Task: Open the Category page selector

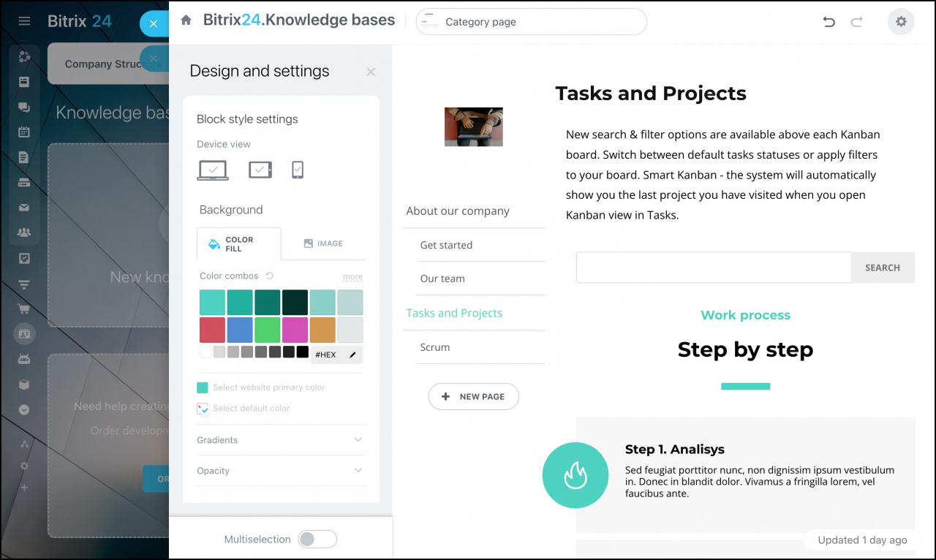Action: (532, 22)
